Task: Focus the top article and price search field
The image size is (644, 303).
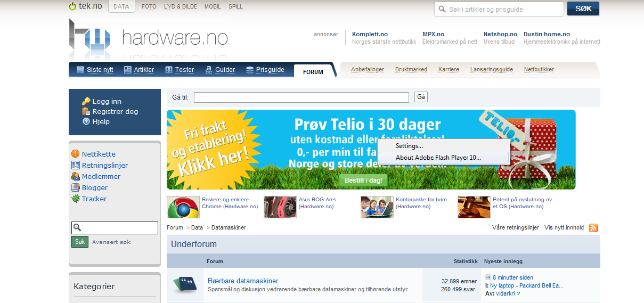Action: point(499,9)
